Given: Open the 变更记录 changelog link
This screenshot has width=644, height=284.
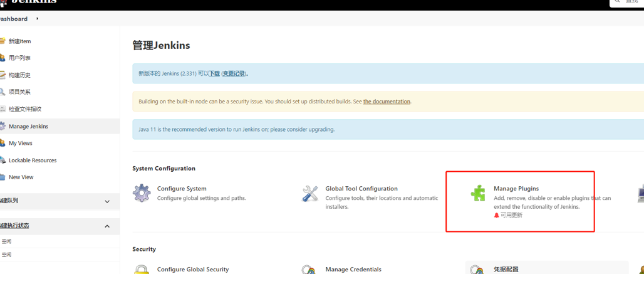Looking at the screenshot, I should click(x=234, y=73).
